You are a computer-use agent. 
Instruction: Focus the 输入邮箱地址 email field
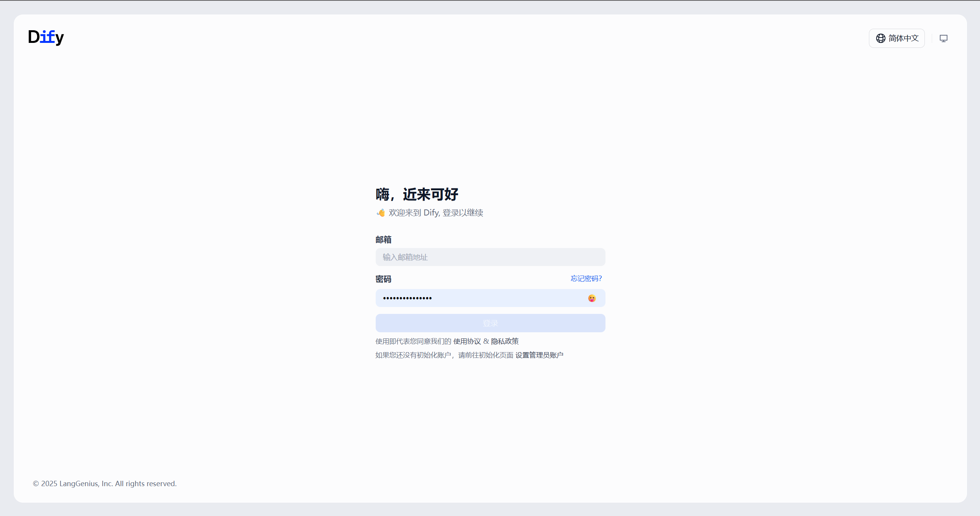(490, 257)
